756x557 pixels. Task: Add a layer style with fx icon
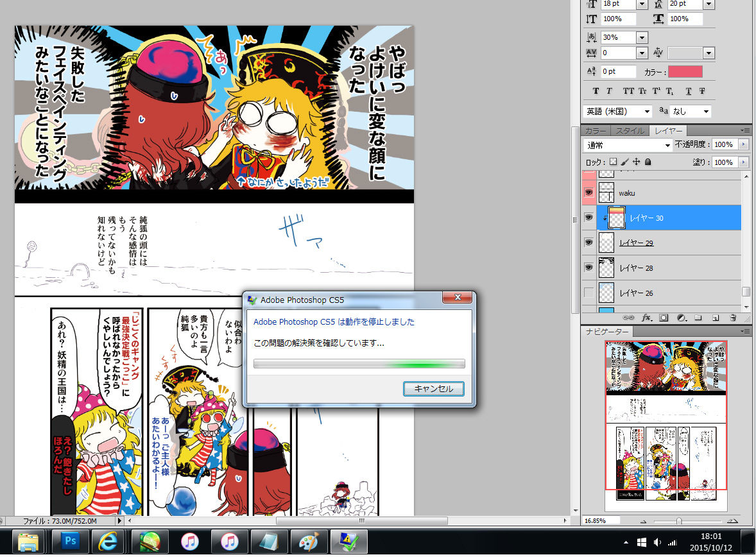pyautogui.click(x=646, y=318)
